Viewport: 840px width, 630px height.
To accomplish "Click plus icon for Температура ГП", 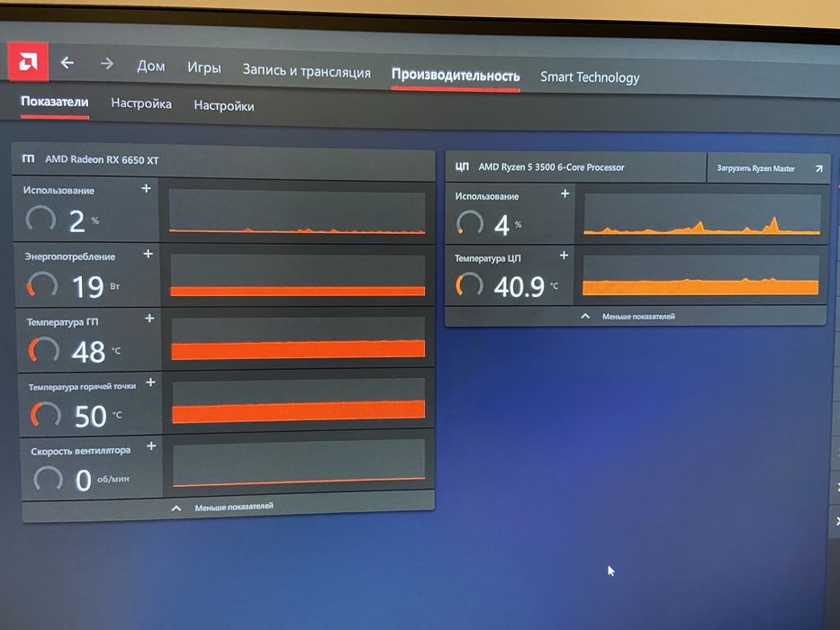I will (150, 319).
